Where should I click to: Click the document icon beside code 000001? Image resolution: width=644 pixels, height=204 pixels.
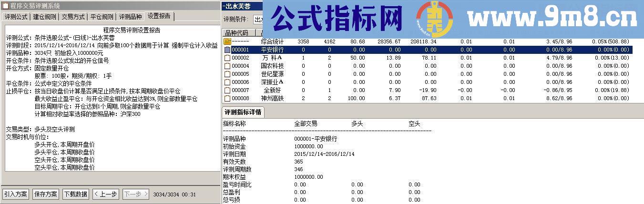click(227, 50)
